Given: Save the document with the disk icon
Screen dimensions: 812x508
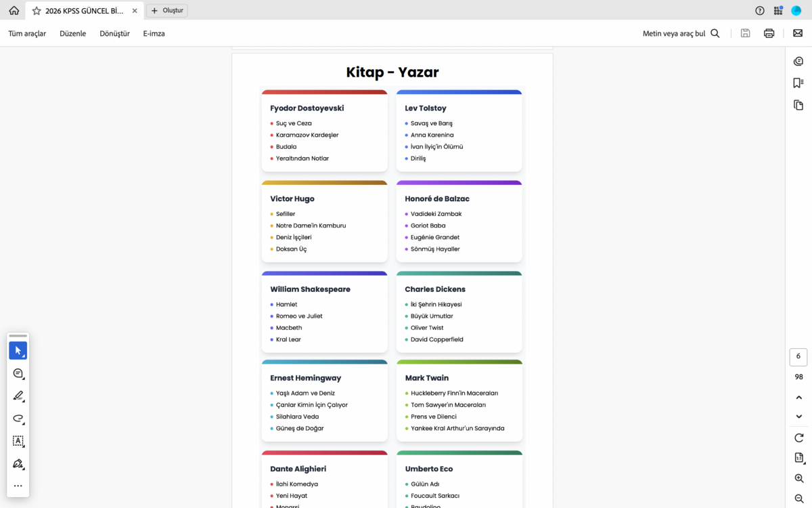Looking at the screenshot, I should point(745,33).
